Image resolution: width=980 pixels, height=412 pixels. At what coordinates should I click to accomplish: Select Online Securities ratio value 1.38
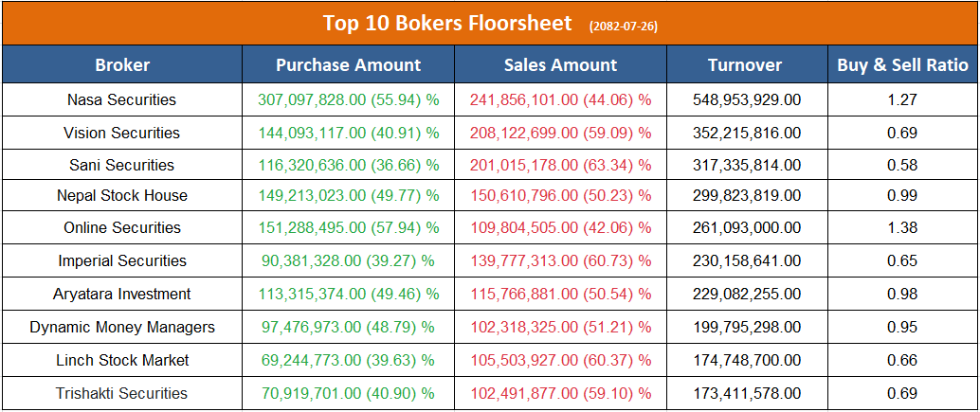coord(902,227)
